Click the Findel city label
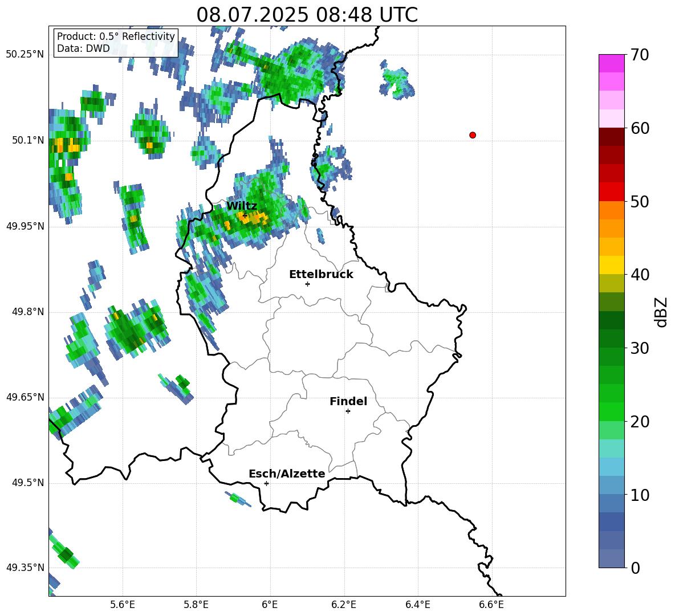 coord(348,401)
